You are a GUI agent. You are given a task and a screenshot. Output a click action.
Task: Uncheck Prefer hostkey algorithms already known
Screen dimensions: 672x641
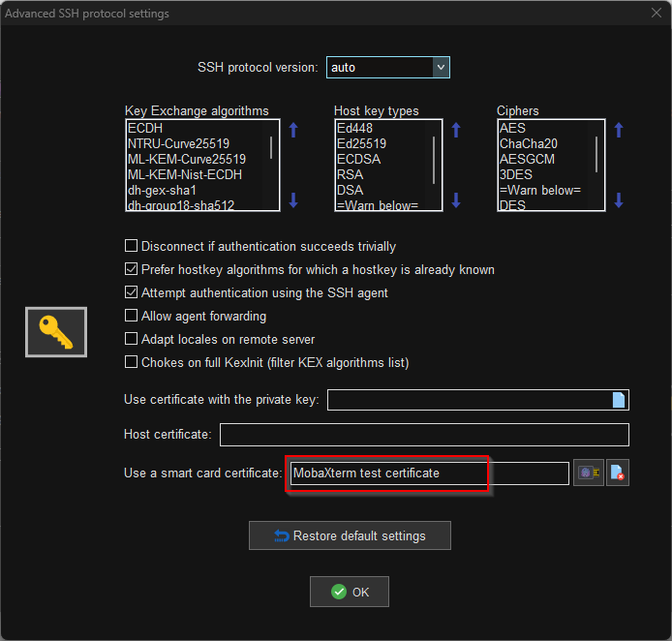[x=131, y=269]
